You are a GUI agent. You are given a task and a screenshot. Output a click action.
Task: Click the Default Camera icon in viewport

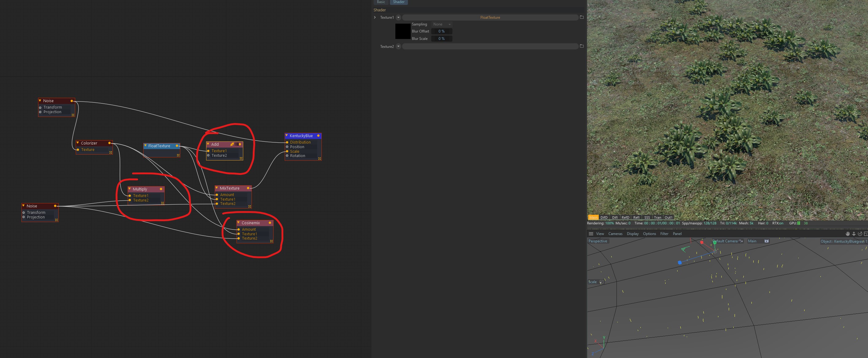740,241
